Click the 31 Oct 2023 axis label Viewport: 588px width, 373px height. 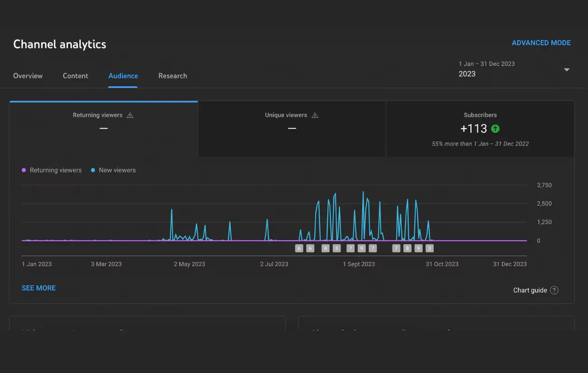click(x=442, y=264)
